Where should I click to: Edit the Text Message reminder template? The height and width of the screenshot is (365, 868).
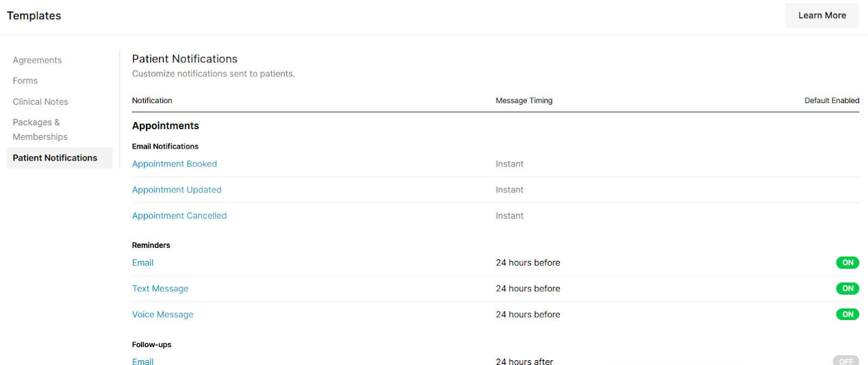160,289
